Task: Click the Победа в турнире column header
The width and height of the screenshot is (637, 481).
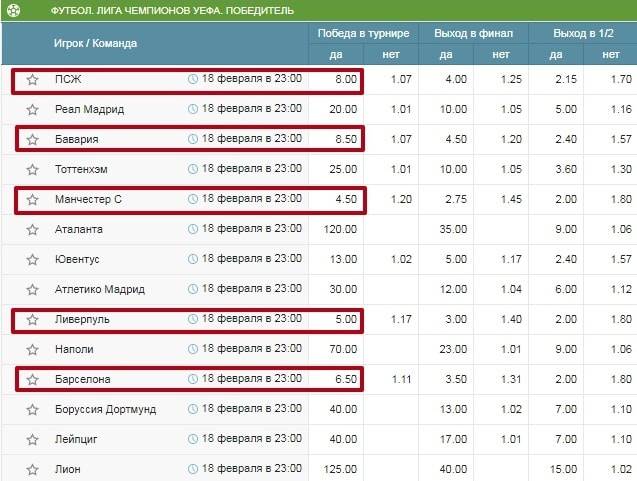Action: click(363, 33)
